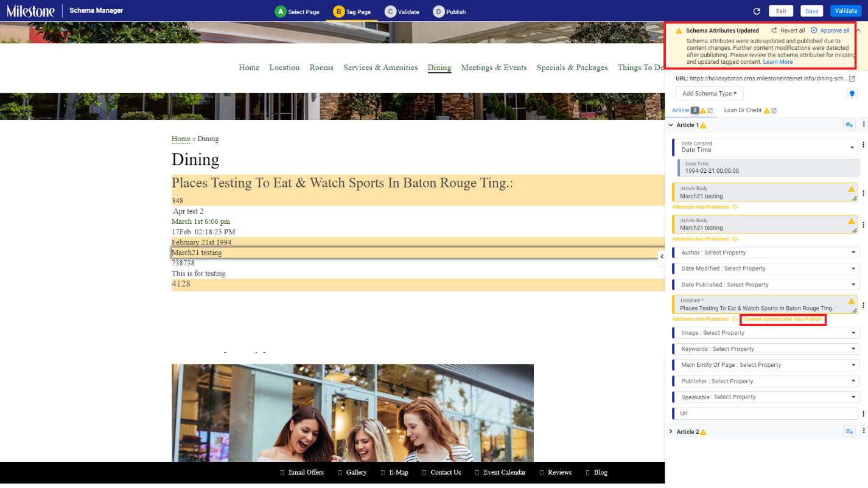Open three-dot menu beside Headline field
This screenshot has height=488, width=868.
(x=863, y=305)
